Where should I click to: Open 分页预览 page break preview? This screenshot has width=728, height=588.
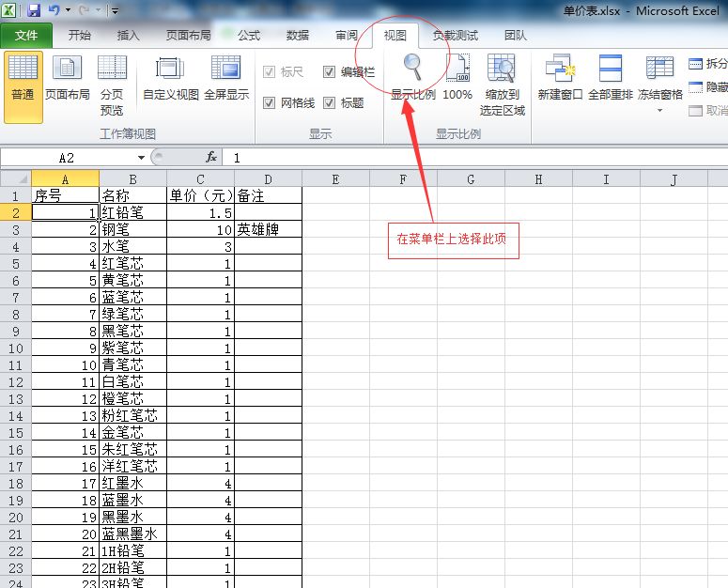pos(112,85)
